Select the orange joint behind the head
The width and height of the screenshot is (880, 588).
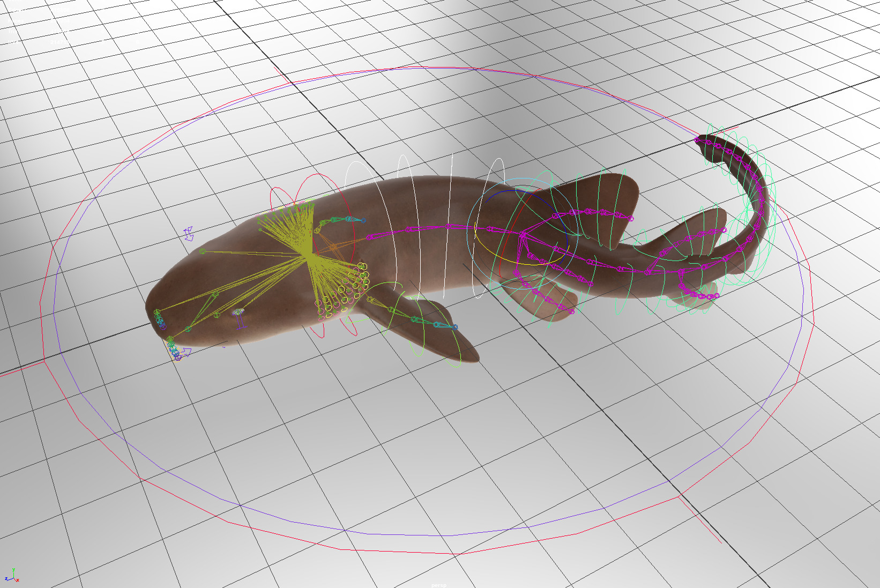click(x=334, y=247)
